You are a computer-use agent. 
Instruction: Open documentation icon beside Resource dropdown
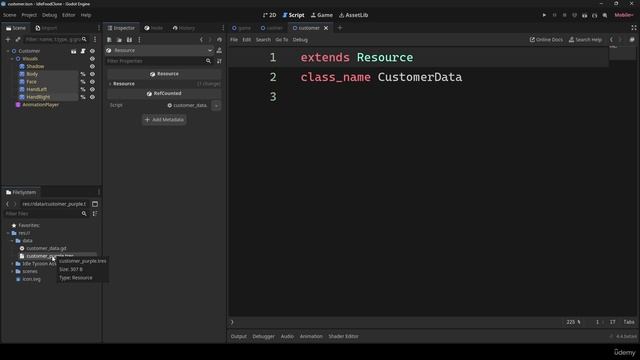[x=219, y=50]
